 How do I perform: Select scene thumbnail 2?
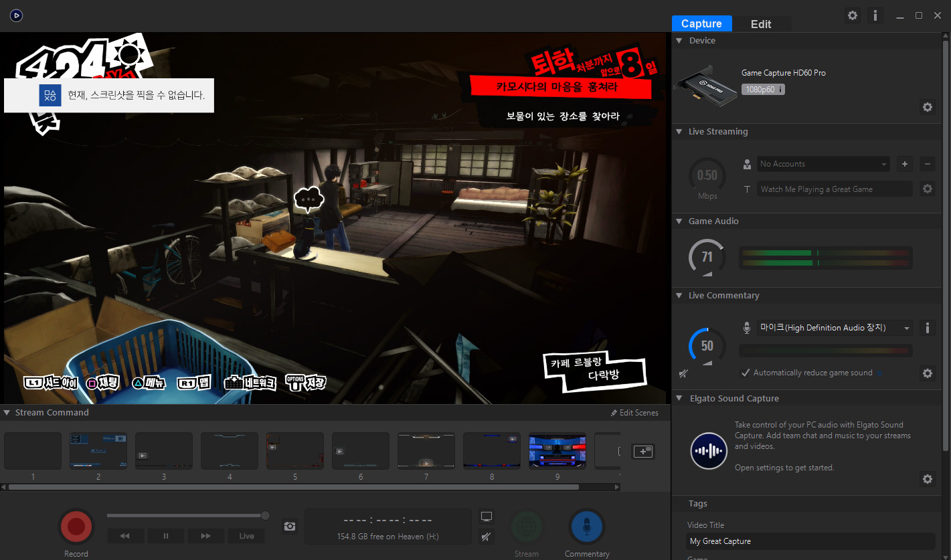pos(98,451)
